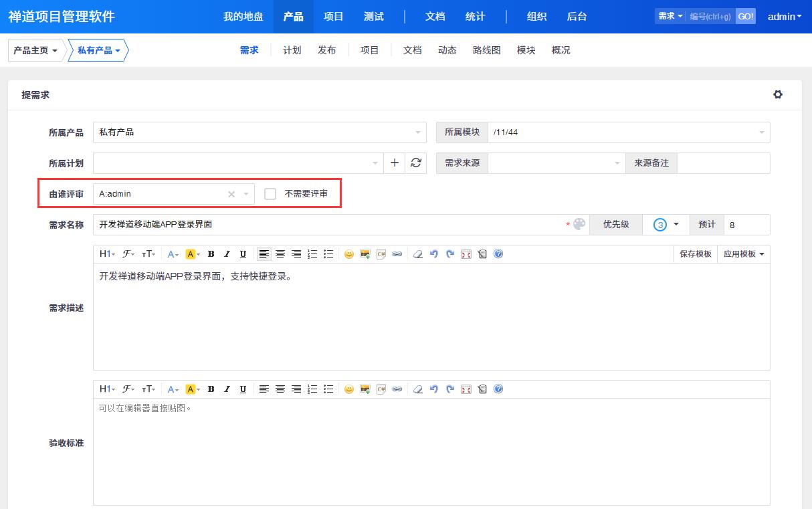This screenshot has width=812, height=509.
Task: Open the settings gear on the 提需求 form
Action: coord(778,94)
